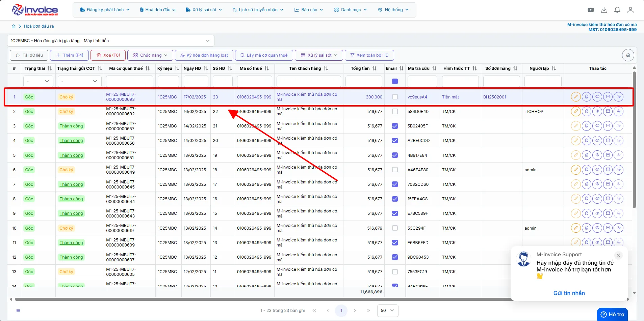The width and height of the screenshot is (644, 321).
Task: Preview invoice 19 with eye icon
Action: coord(597,155)
